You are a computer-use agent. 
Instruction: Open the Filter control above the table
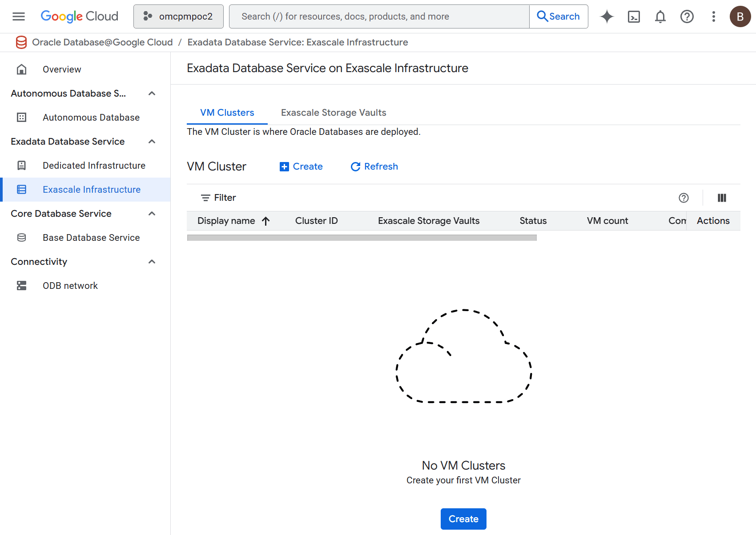[218, 197]
